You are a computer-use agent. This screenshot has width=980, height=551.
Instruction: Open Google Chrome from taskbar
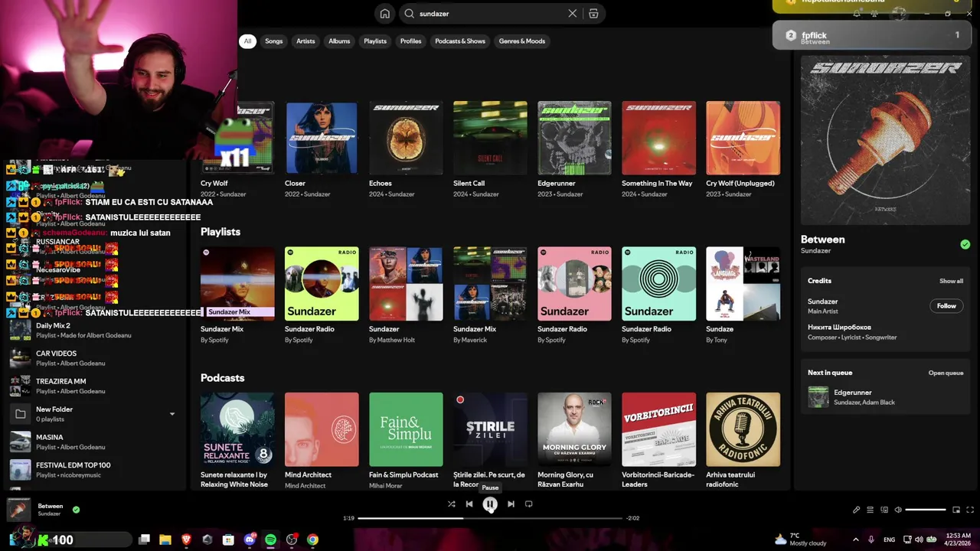pyautogui.click(x=312, y=540)
